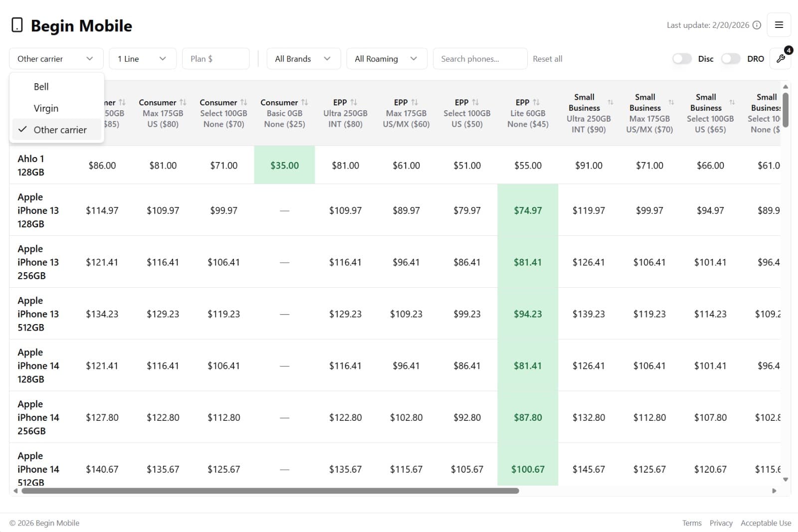Choose Virgin in the carrier menu
Viewport: 798px width, 532px height.
(x=46, y=108)
